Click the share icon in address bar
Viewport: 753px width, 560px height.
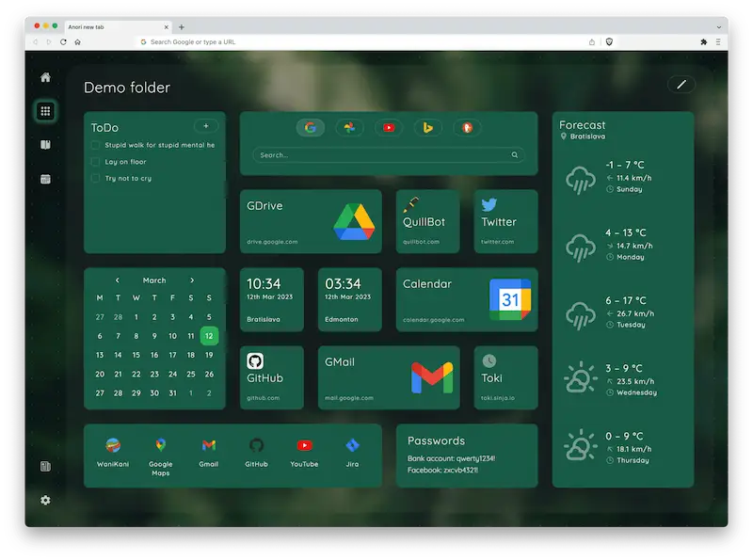pyautogui.click(x=592, y=41)
